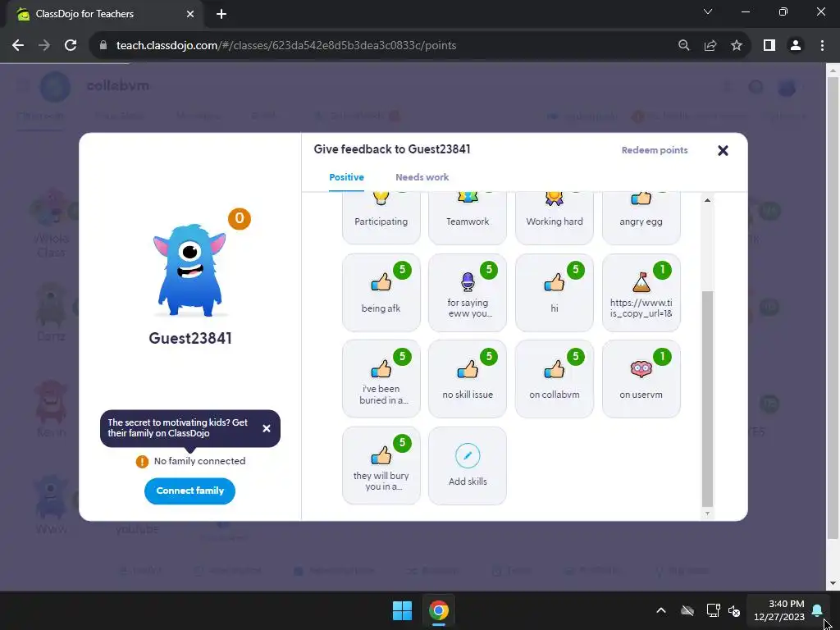Award 'i've been buried in a...' skill
The width and height of the screenshot is (840, 630).
[381, 379]
